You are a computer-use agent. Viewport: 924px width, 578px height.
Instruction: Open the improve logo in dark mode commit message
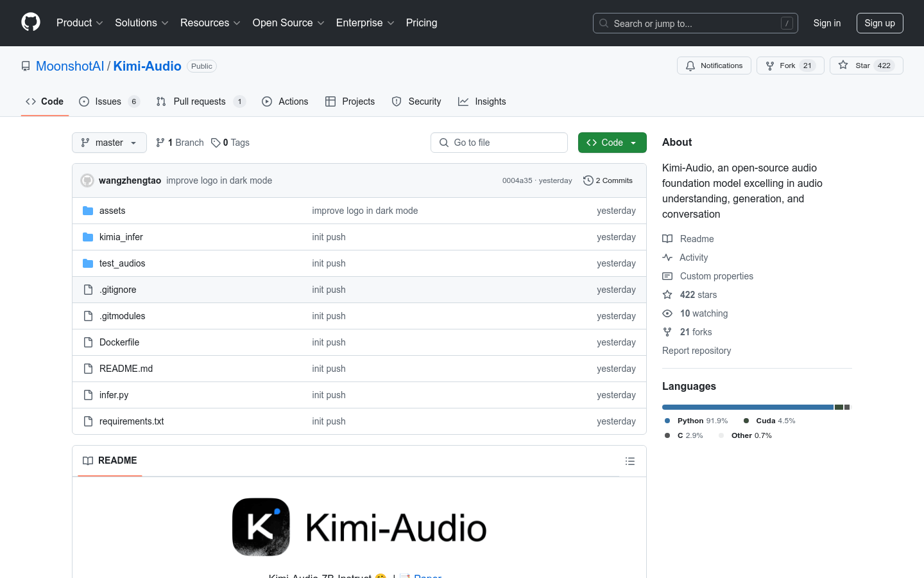pyautogui.click(x=219, y=180)
